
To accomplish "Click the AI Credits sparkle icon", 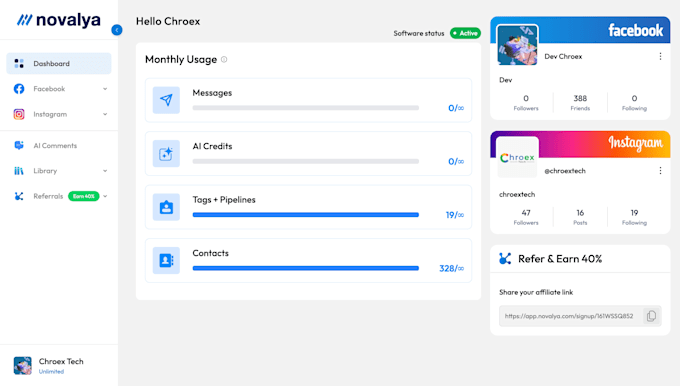I will pyautogui.click(x=166, y=154).
